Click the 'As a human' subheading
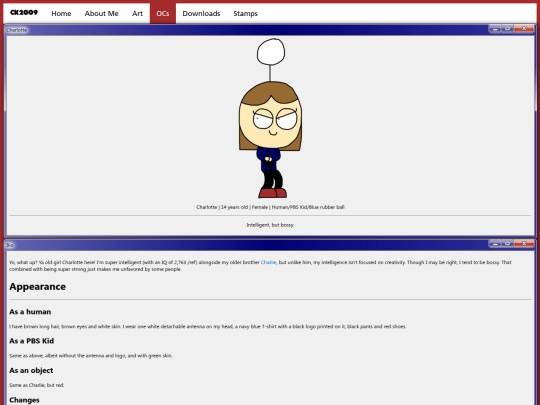The height and width of the screenshot is (405, 540). point(30,312)
